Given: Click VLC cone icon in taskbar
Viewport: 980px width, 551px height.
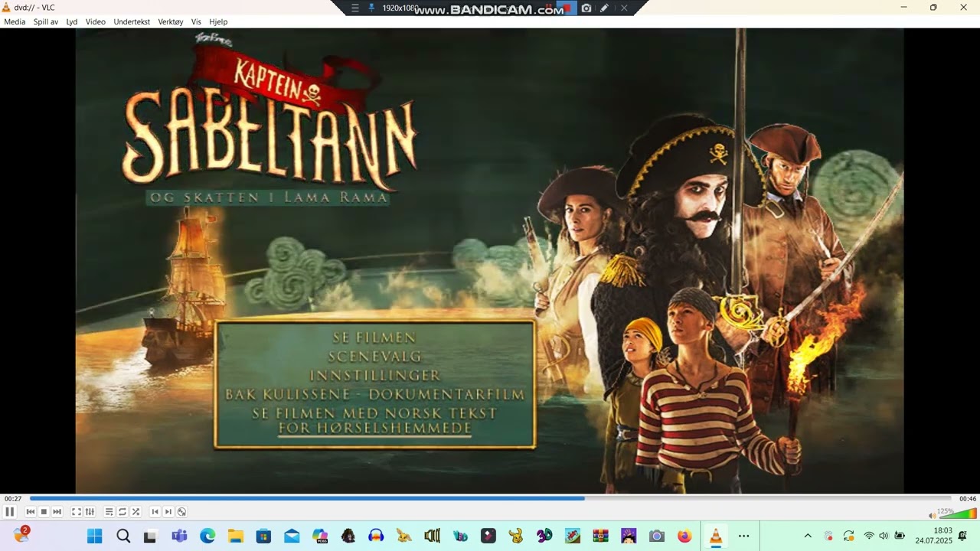Looking at the screenshot, I should coord(716,536).
